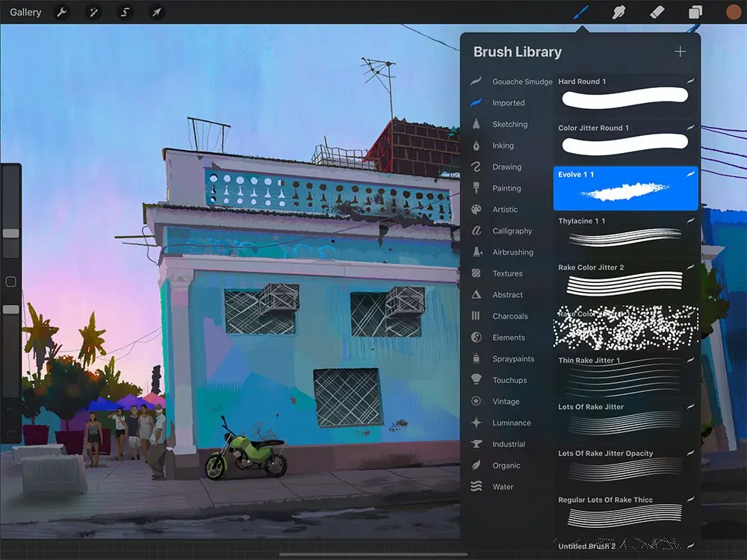Activate the Selection tool S icon

pyautogui.click(x=125, y=12)
